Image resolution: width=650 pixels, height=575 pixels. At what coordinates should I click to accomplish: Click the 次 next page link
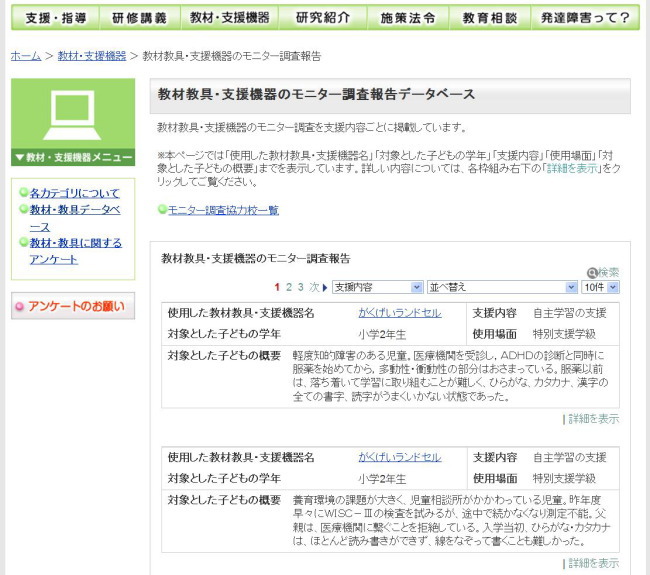pyautogui.click(x=313, y=287)
